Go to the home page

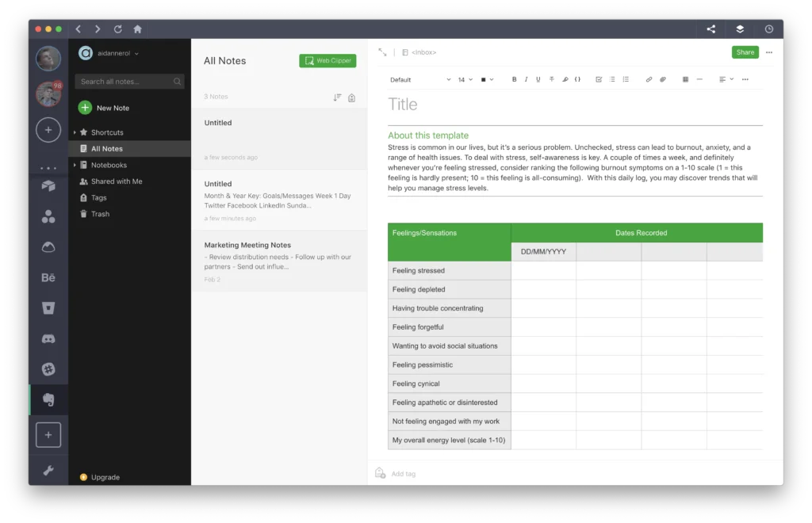click(x=137, y=29)
